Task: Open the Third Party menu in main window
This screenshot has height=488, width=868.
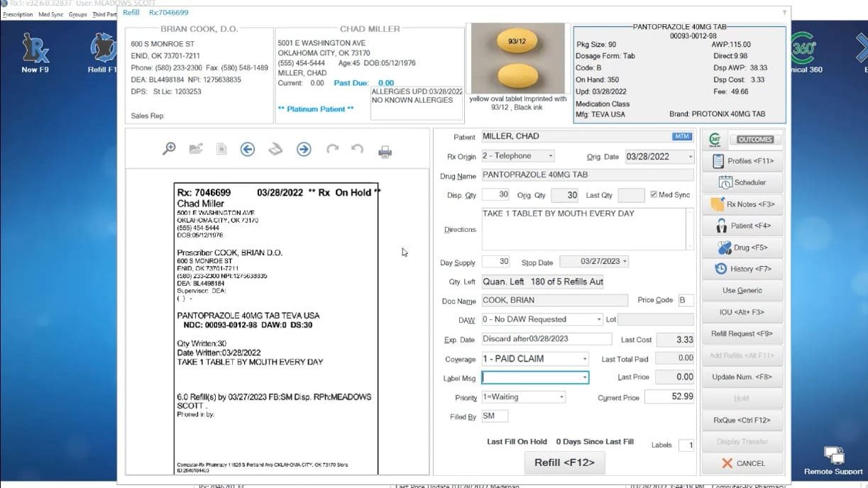Action: pos(104,14)
